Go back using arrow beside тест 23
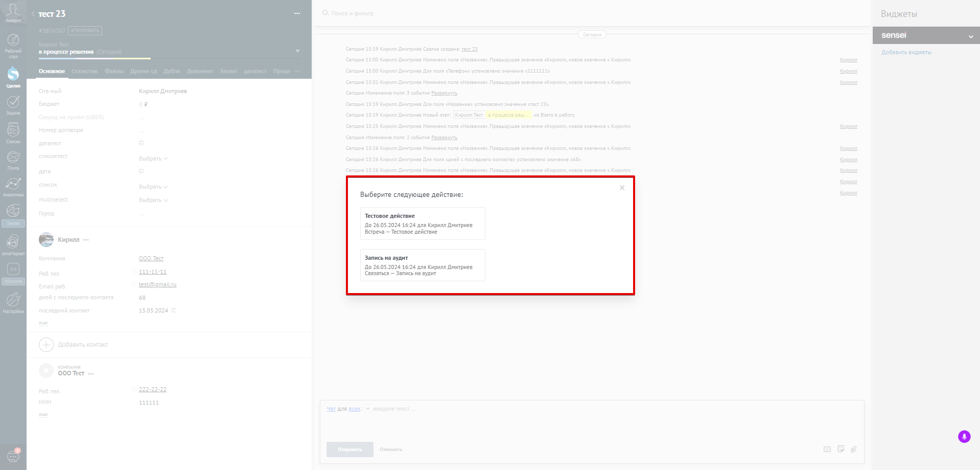This screenshot has height=470, width=980. (x=33, y=14)
